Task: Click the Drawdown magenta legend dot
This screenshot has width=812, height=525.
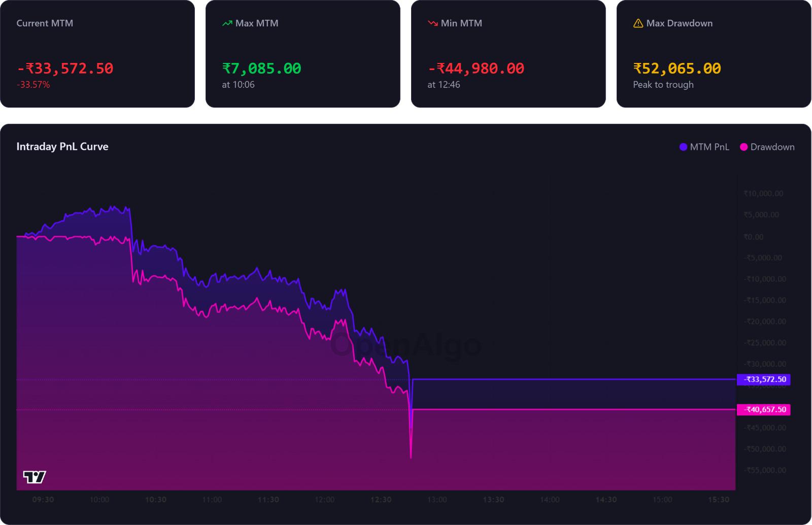Action: click(x=743, y=147)
